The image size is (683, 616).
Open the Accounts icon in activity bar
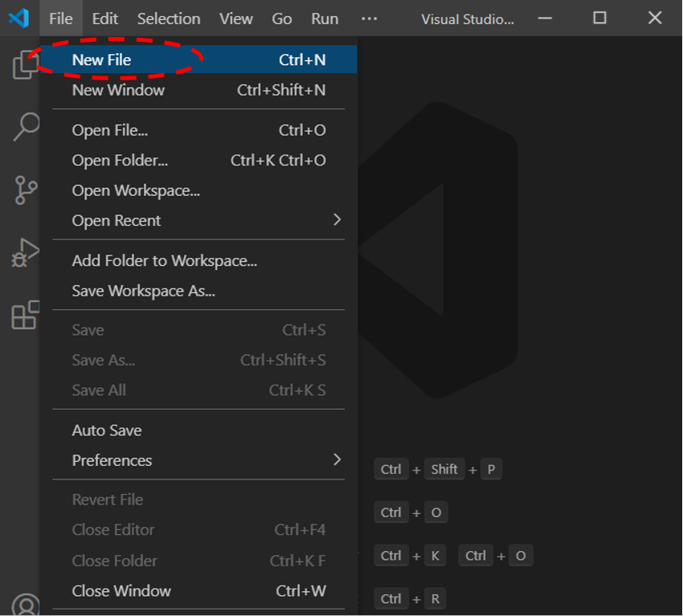26,605
